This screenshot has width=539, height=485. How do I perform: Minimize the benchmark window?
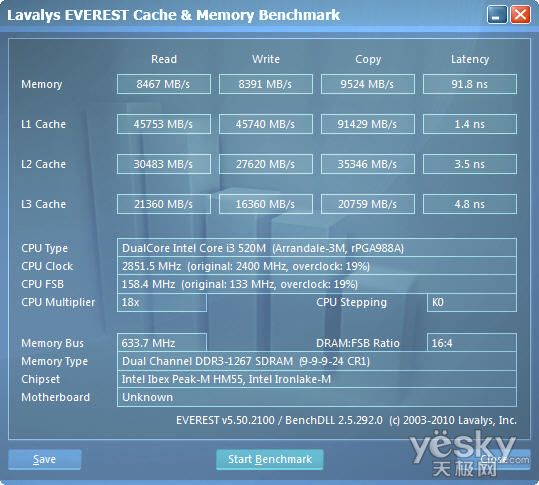click(497, 15)
